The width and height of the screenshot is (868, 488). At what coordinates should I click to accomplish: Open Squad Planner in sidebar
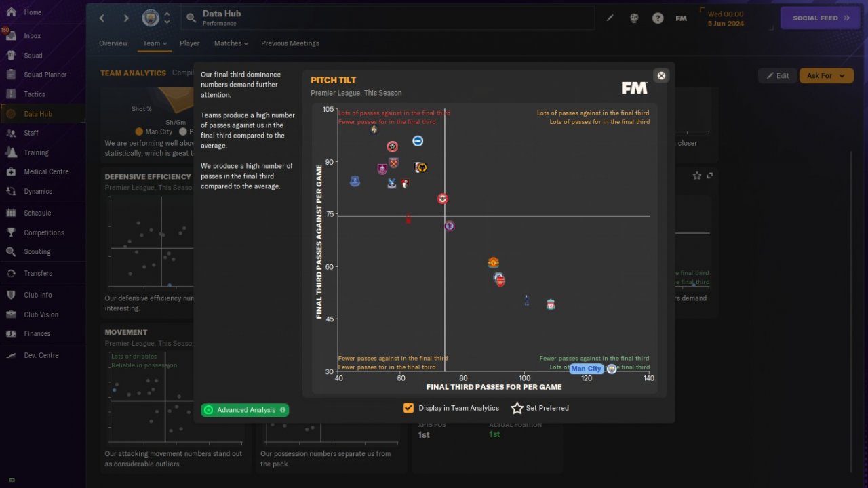45,75
